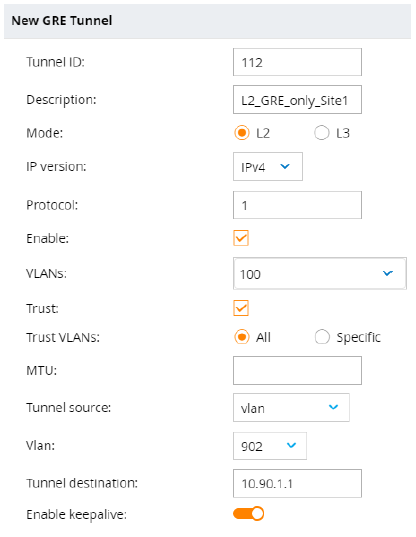Click the Protocol input field
416x537 pixels.
pos(297,205)
